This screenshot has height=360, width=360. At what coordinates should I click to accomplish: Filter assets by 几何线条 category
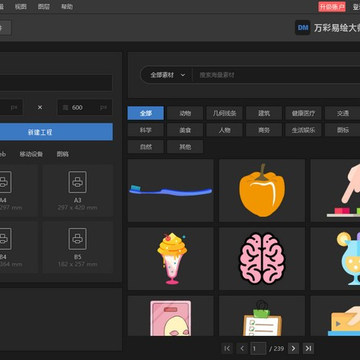pyautogui.click(x=224, y=113)
